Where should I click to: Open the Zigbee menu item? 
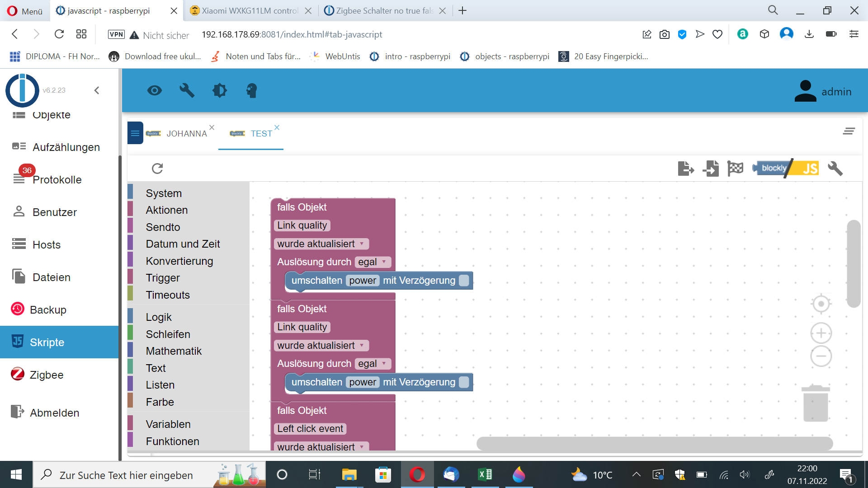click(x=47, y=375)
